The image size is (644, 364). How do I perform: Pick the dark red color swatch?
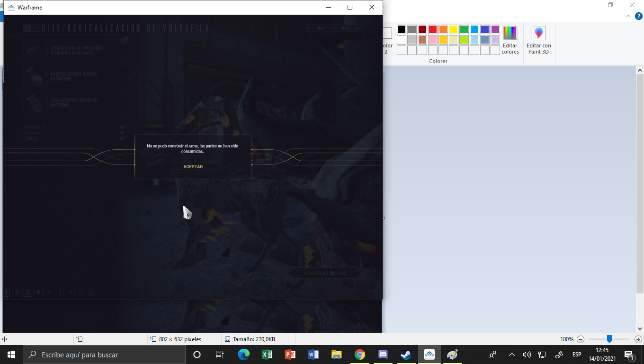[422, 29]
